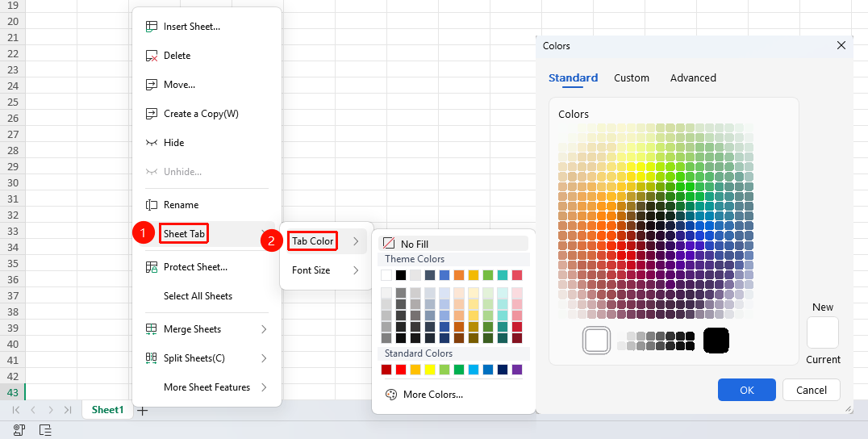868x439 pixels.
Task: Pick black in the Theme Colors top row
Action: pos(401,275)
